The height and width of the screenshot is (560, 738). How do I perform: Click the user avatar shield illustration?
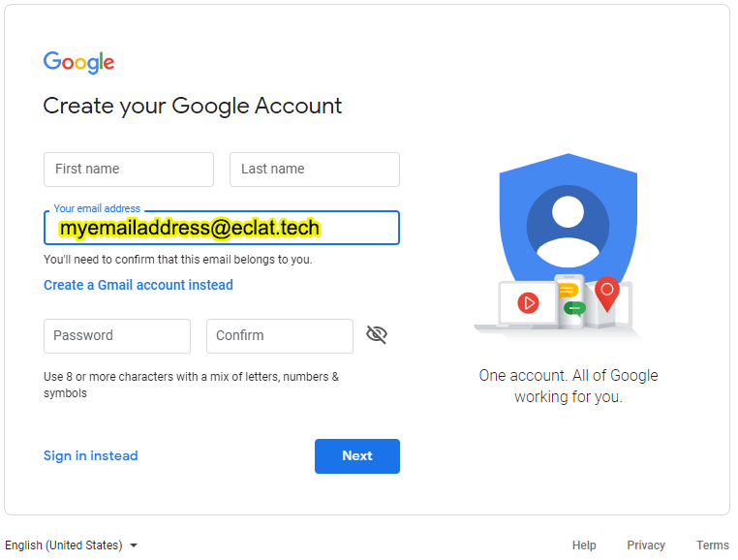569,221
